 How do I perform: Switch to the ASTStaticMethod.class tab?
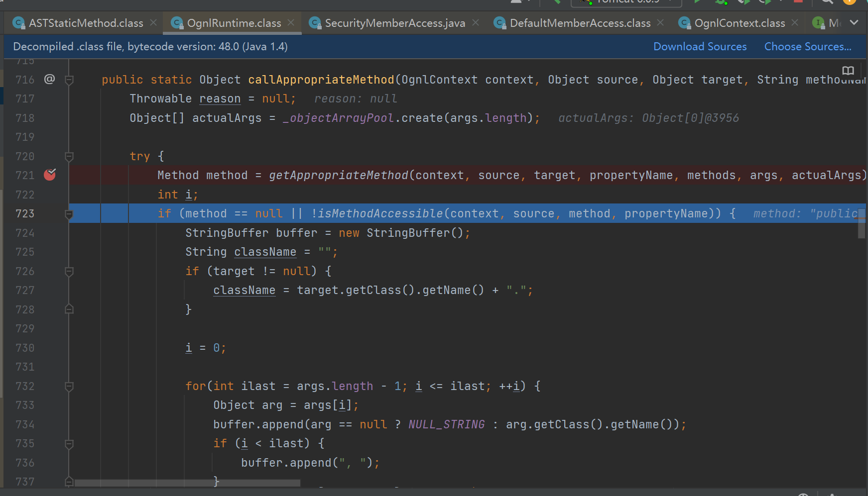86,23
